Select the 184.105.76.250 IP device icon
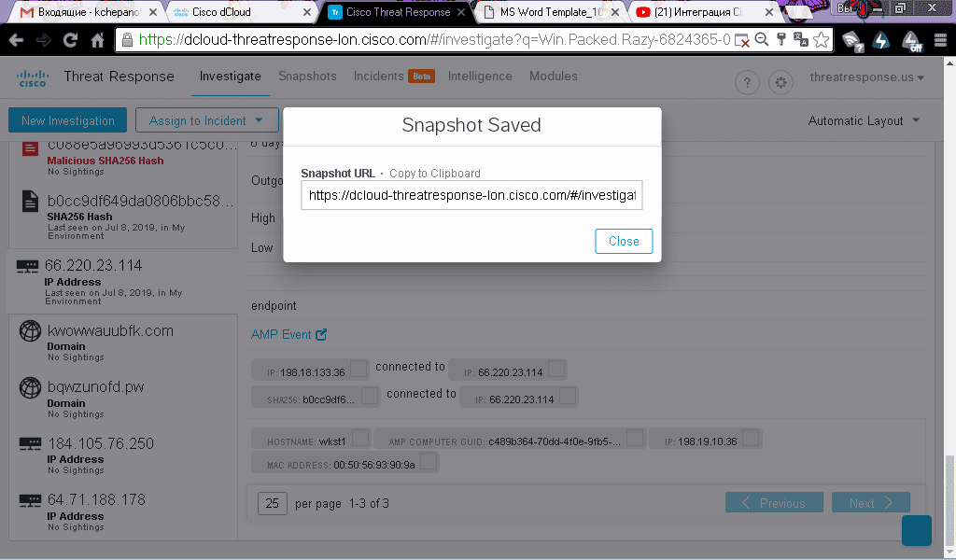The width and height of the screenshot is (956, 560). click(30, 443)
